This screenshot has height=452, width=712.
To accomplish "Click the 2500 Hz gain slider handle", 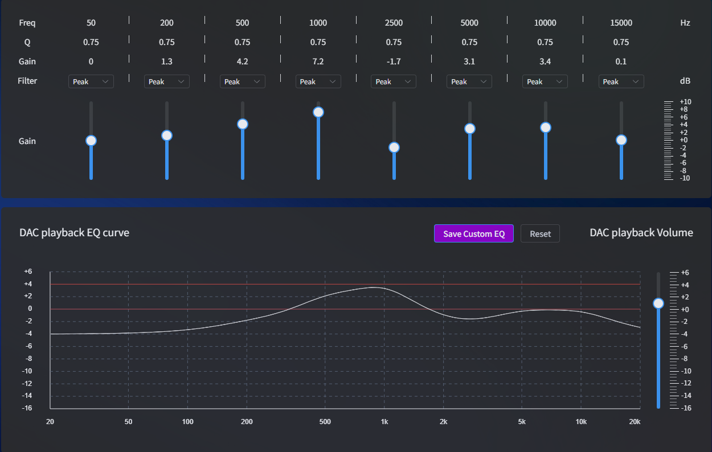I will click(x=394, y=147).
